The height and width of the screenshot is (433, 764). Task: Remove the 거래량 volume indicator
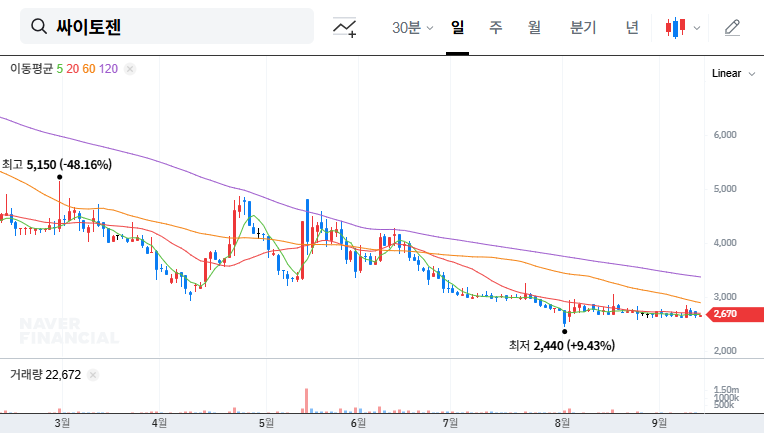(x=93, y=375)
